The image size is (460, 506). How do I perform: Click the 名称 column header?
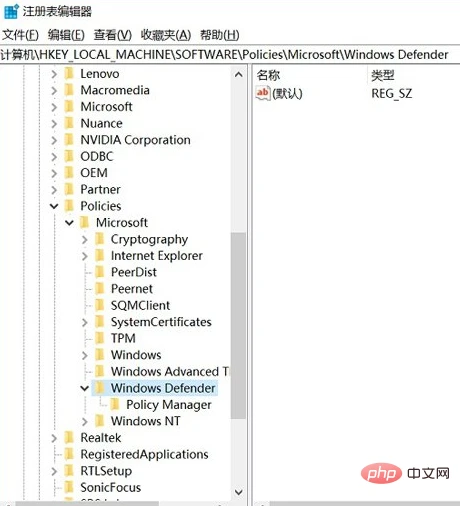269,75
